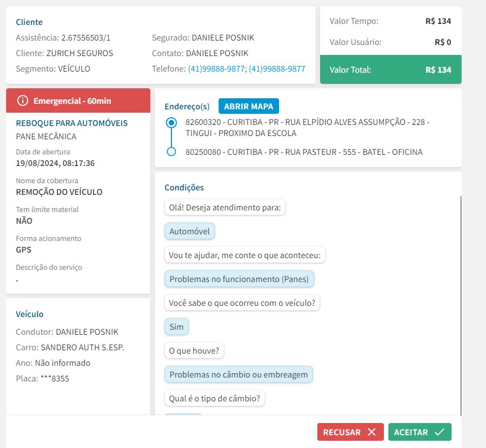Image resolution: width=486 pixels, height=448 pixels.
Task: Select Problemas no funcionamento (Panes) bubble
Action: tap(239, 279)
